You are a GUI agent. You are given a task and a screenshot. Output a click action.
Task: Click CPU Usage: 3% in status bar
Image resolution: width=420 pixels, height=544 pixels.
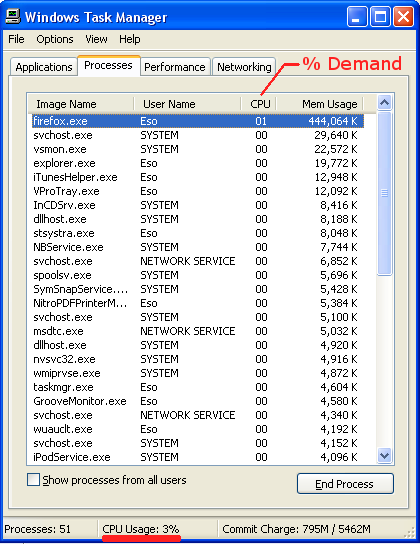pos(140,529)
